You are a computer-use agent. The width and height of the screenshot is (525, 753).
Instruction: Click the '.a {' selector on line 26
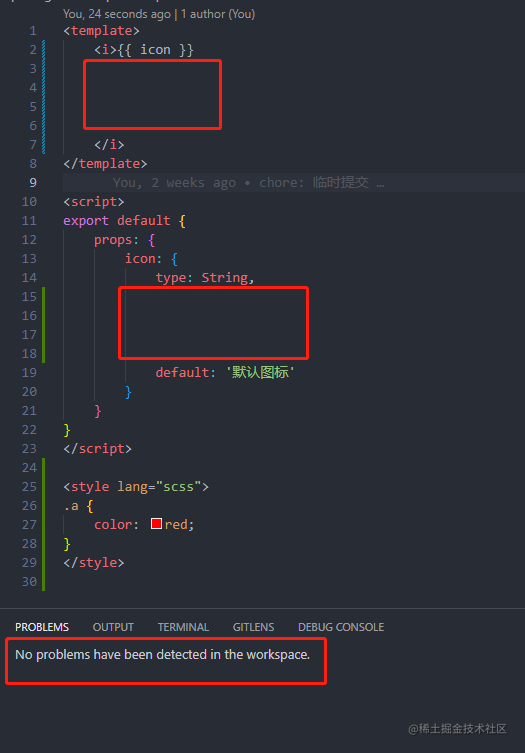[x=78, y=506]
